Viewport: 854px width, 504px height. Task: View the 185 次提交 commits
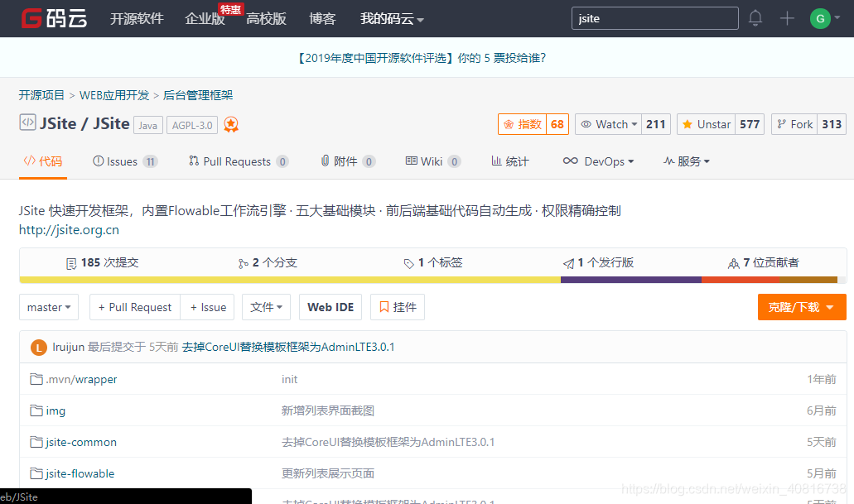coord(103,263)
